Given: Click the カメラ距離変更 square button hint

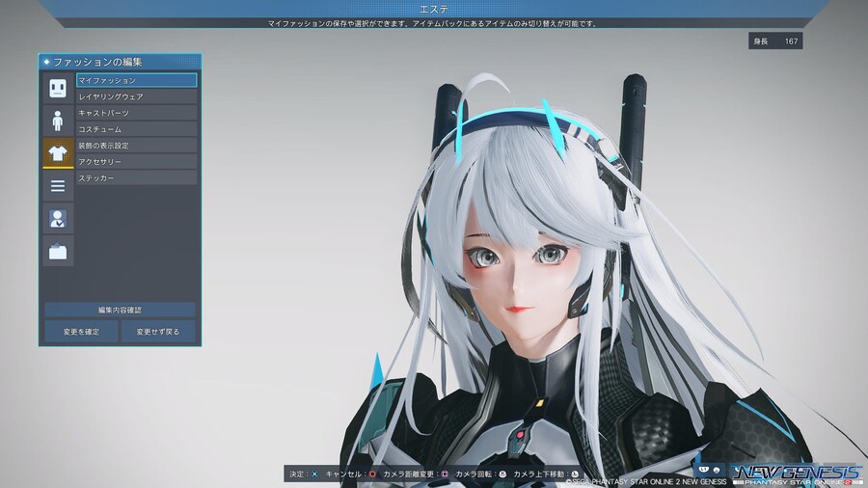Looking at the screenshot, I should click(445, 474).
